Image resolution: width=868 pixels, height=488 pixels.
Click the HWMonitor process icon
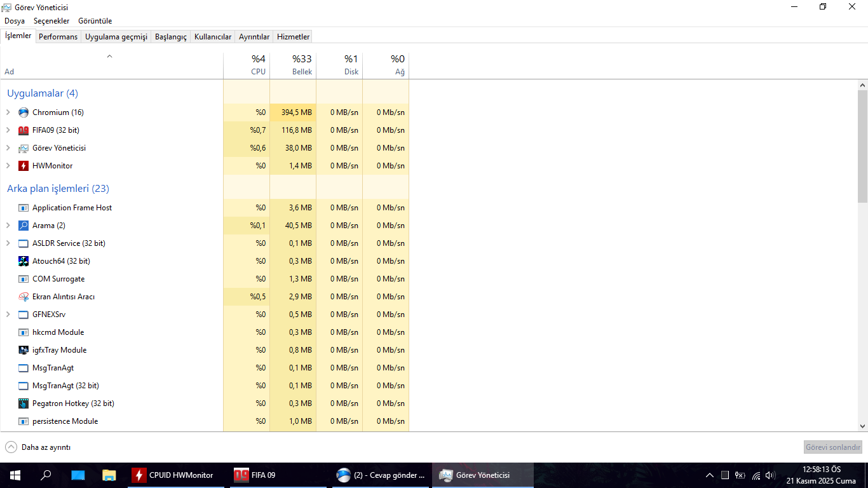[x=24, y=166]
